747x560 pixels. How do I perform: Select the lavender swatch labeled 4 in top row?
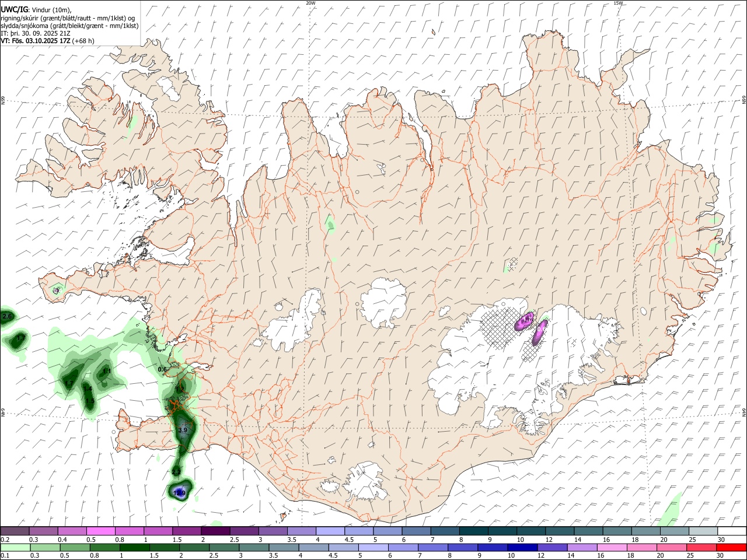click(x=330, y=531)
